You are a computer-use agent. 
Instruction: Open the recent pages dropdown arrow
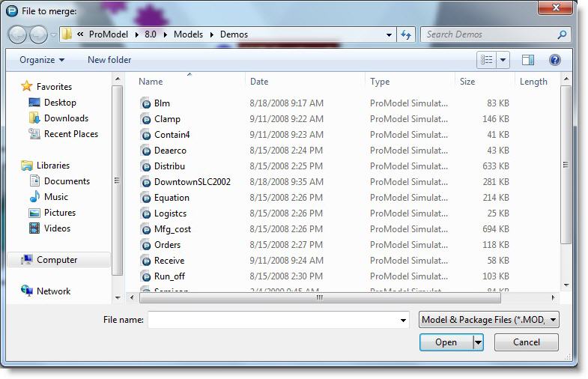pyautogui.click(x=53, y=35)
